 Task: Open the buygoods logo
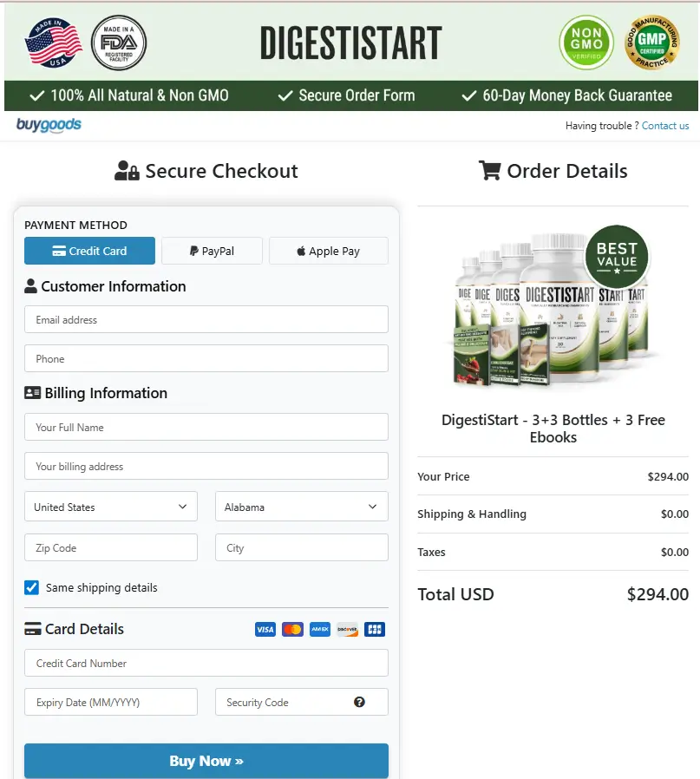pos(47,125)
